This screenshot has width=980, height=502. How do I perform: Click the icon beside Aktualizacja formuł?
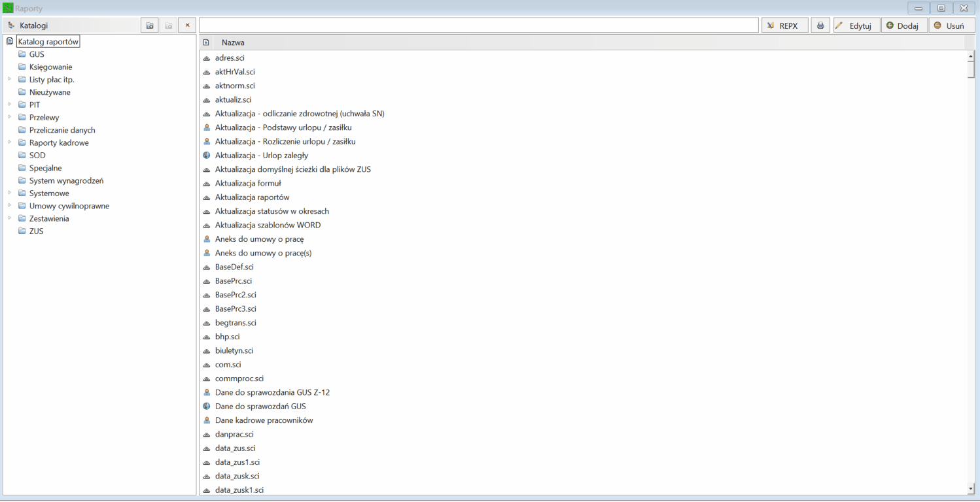[207, 184]
